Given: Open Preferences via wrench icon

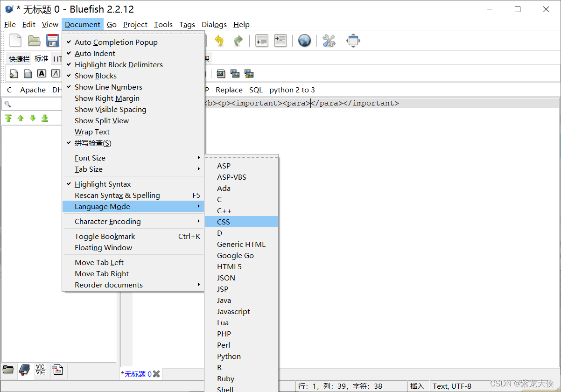Looking at the screenshot, I should pos(329,41).
